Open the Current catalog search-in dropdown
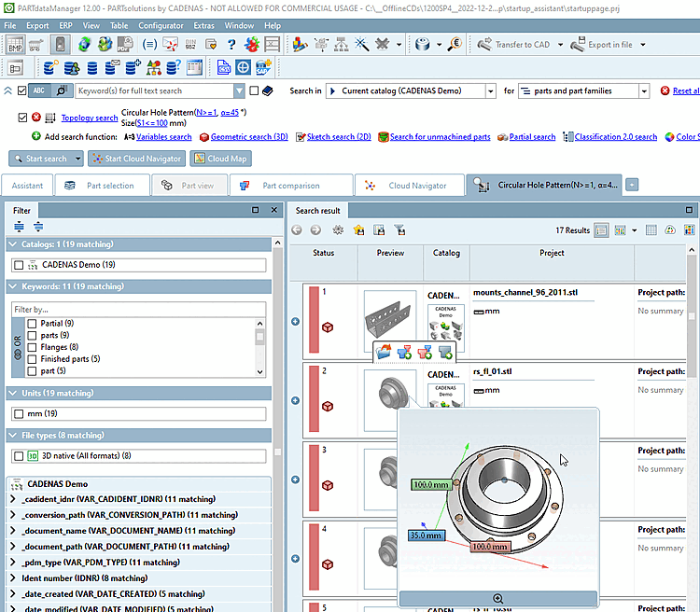The image size is (700, 612). [491, 90]
